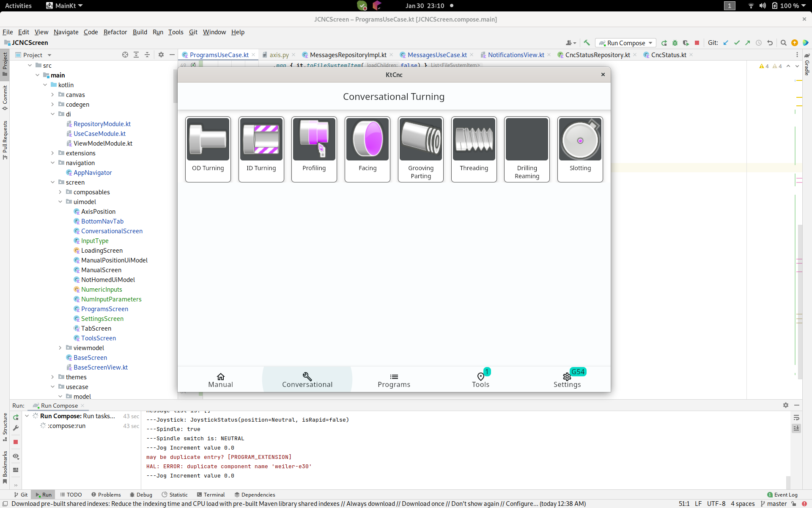Expand the composables folder
Viewport: 812px width, 508px height.
click(x=60, y=192)
